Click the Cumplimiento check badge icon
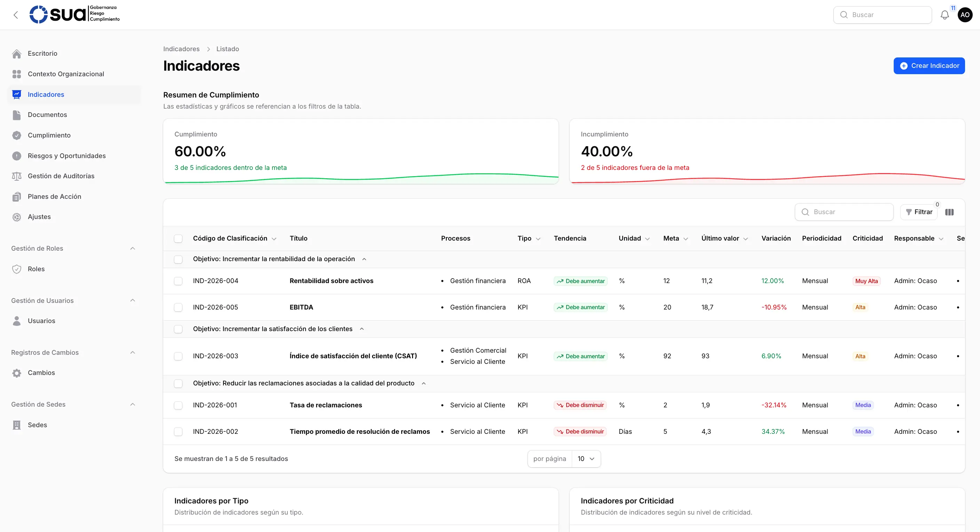The height and width of the screenshot is (532, 980). 17,135
